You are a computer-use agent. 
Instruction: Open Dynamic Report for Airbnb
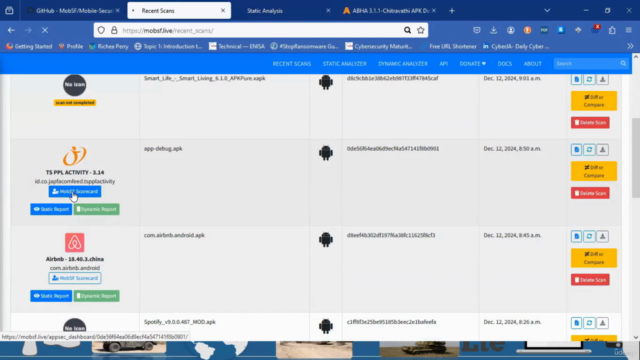pyautogui.click(x=97, y=296)
